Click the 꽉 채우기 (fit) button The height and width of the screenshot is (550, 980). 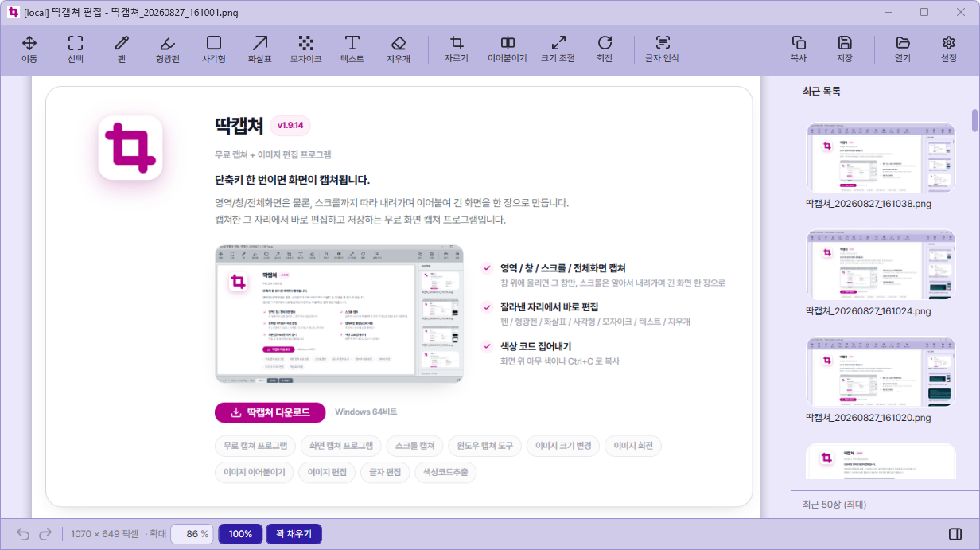tap(294, 534)
